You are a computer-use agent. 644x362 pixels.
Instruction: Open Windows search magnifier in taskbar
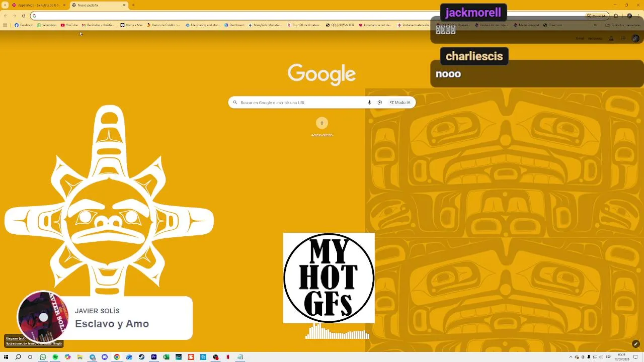coord(18,357)
